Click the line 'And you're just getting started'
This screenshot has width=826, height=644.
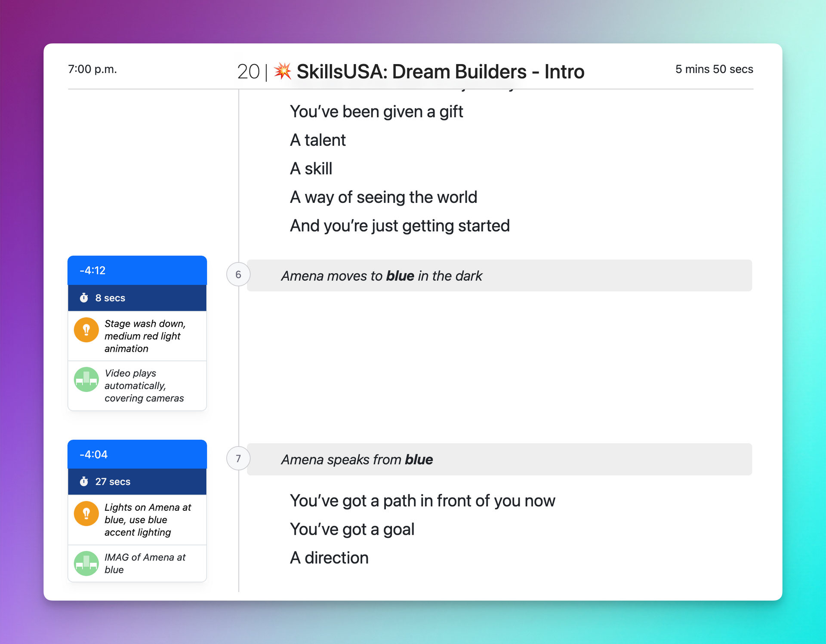pyautogui.click(x=400, y=226)
